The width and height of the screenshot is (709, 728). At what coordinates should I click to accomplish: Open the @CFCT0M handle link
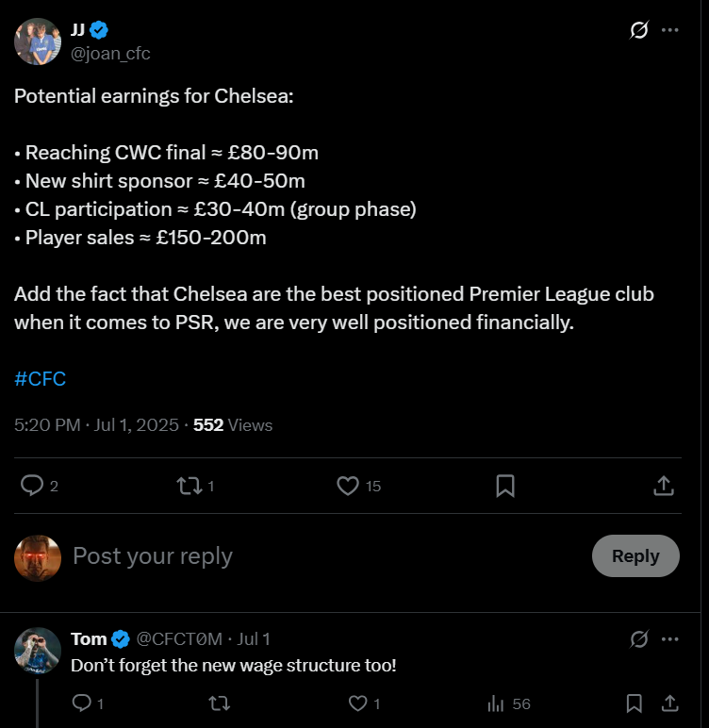coord(179,639)
